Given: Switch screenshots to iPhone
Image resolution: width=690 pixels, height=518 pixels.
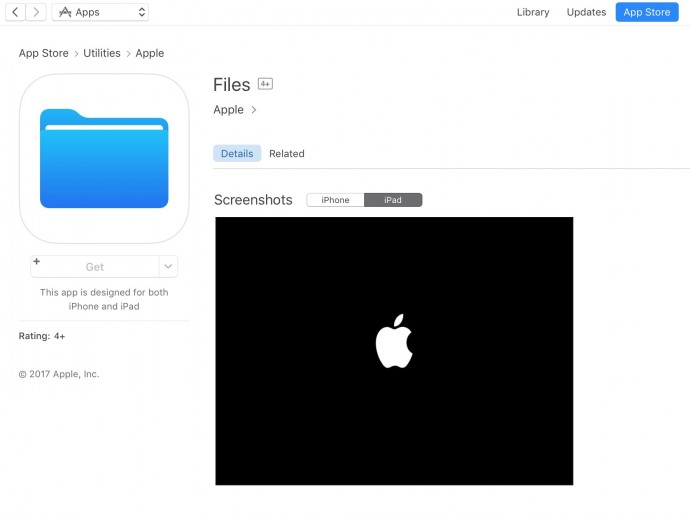Looking at the screenshot, I should click(335, 200).
